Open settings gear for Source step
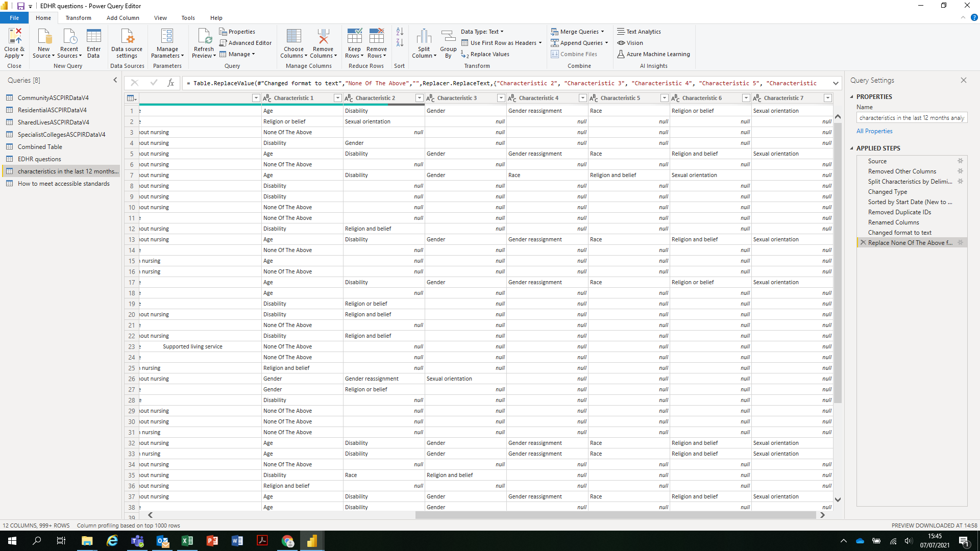The image size is (980, 551). [960, 161]
